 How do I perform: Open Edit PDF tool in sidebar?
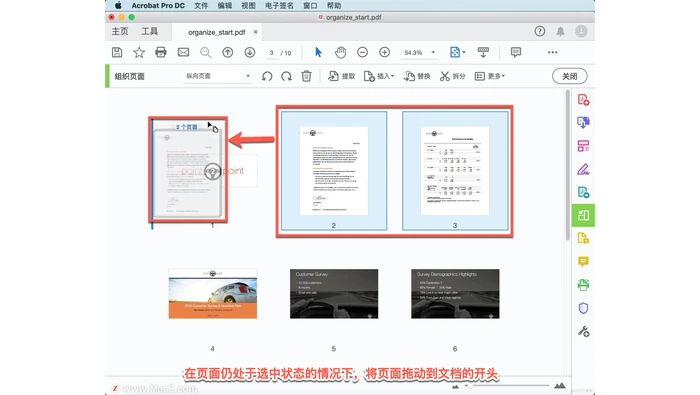point(583,146)
